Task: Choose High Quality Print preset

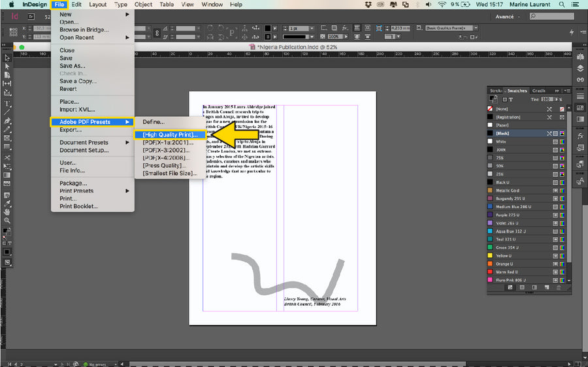Action: (x=170, y=135)
